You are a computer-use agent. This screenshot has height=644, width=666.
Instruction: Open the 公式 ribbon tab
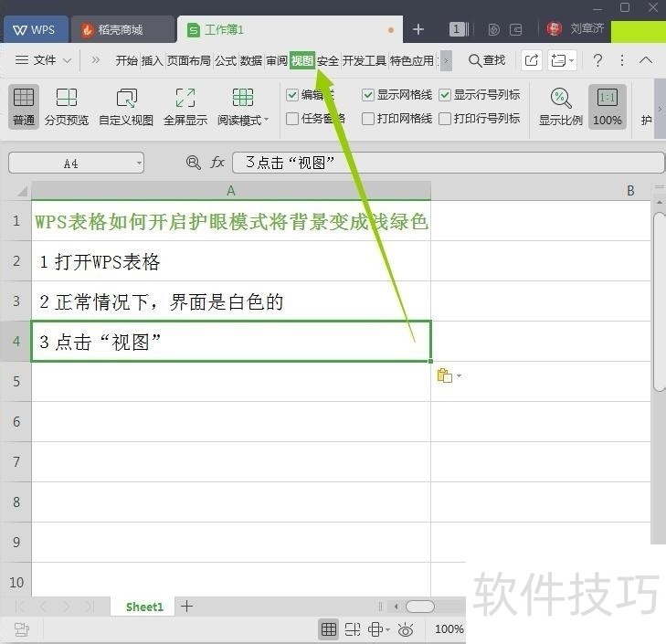(x=225, y=60)
